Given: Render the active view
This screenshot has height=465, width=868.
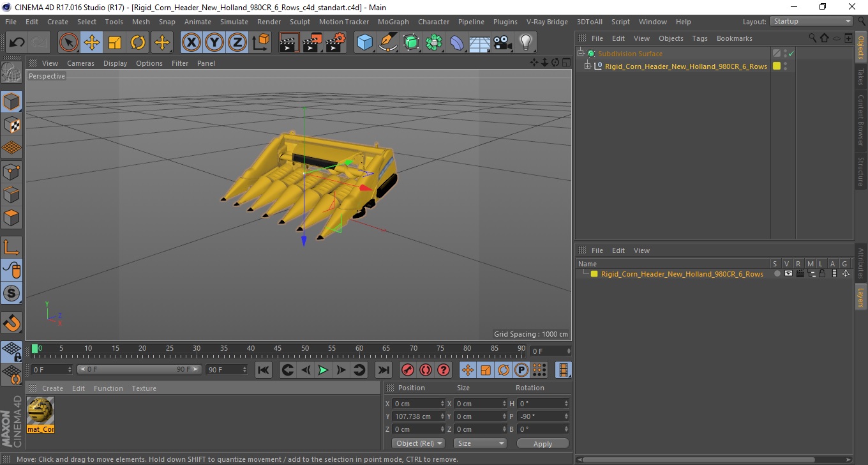Looking at the screenshot, I should click(290, 43).
